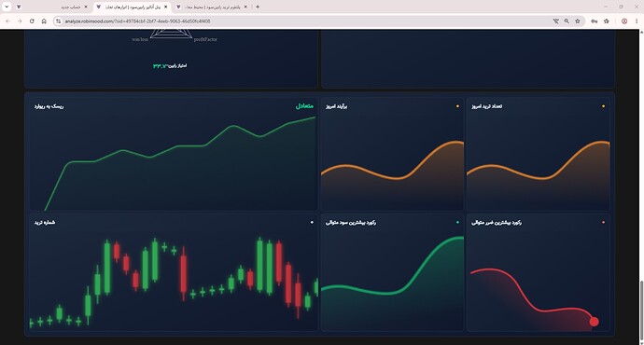Open a new browser tab

click(x=258, y=7)
